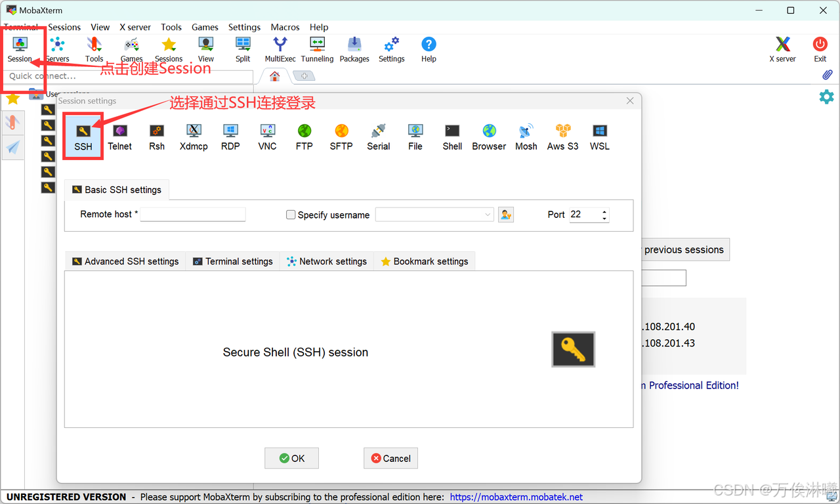Click the Quick connect search box
Screen dimensions: 840x504
(129, 76)
